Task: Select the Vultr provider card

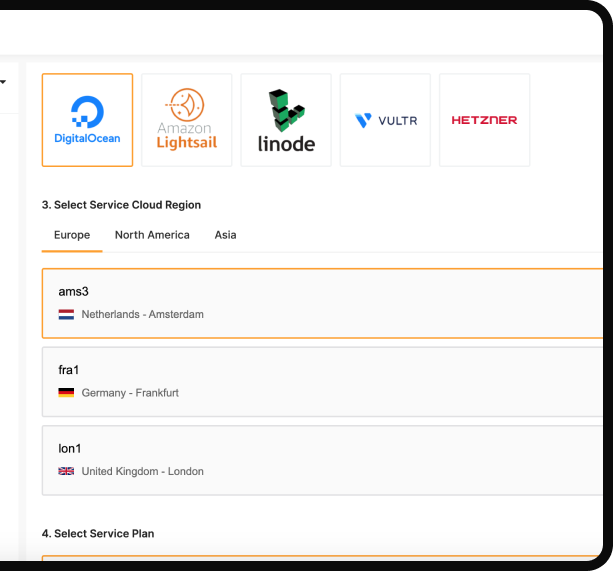Action: (385, 120)
